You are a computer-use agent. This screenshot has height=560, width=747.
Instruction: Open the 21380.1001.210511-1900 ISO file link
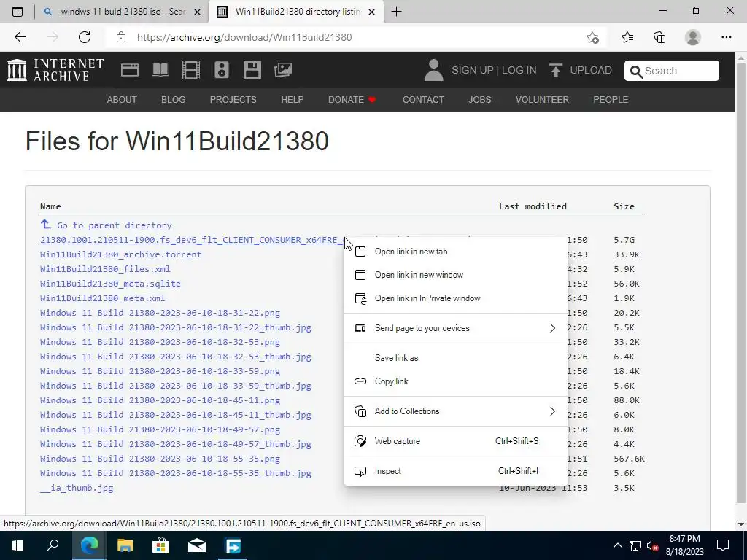192,239
